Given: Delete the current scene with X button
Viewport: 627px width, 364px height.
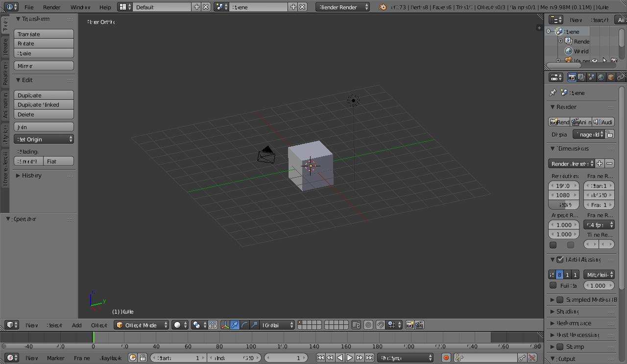Looking at the screenshot, I should point(303,7).
